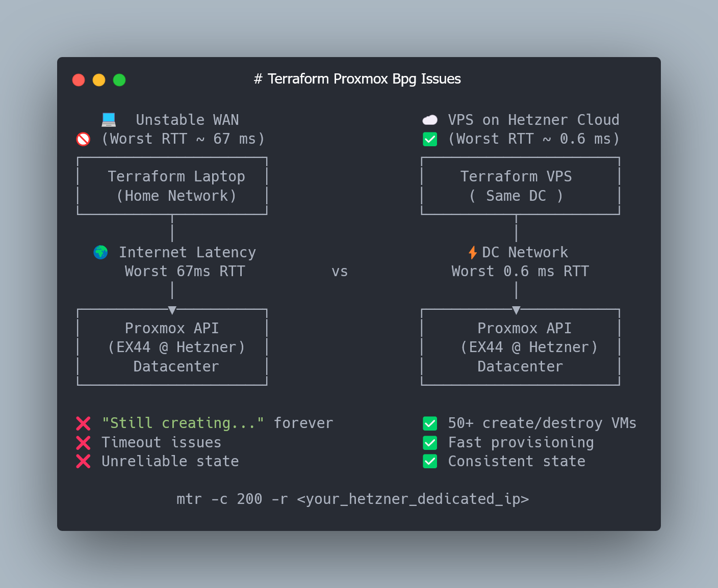
Task: Click red X next to Timeout issues
Action: pos(83,443)
